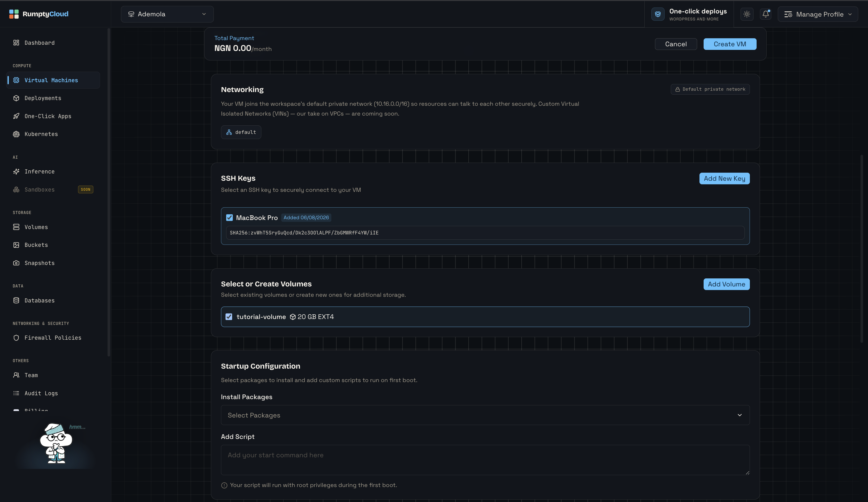This screenshot has height=502, width=868.
Task: Click the Add Script text area
Action: 485,460
